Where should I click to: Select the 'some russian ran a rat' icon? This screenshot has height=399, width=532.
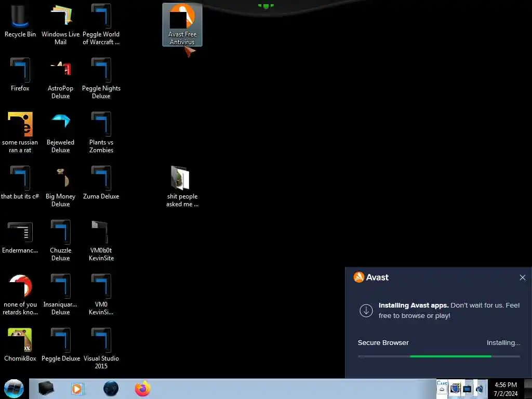tap(20, 132)
